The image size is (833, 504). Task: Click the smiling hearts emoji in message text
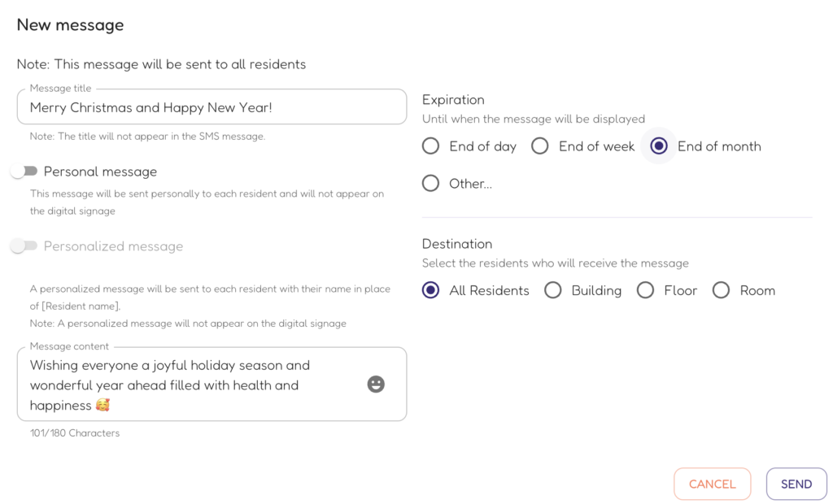(102, 405)
